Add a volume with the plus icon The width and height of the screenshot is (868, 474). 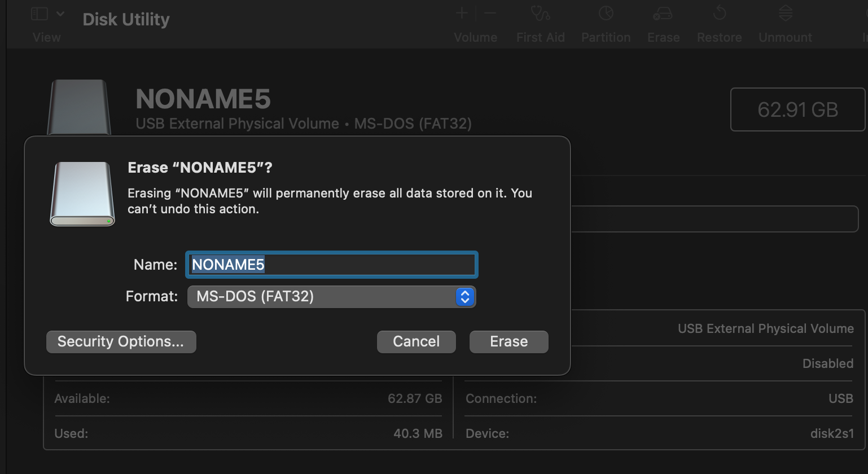(x=461, y=12)
